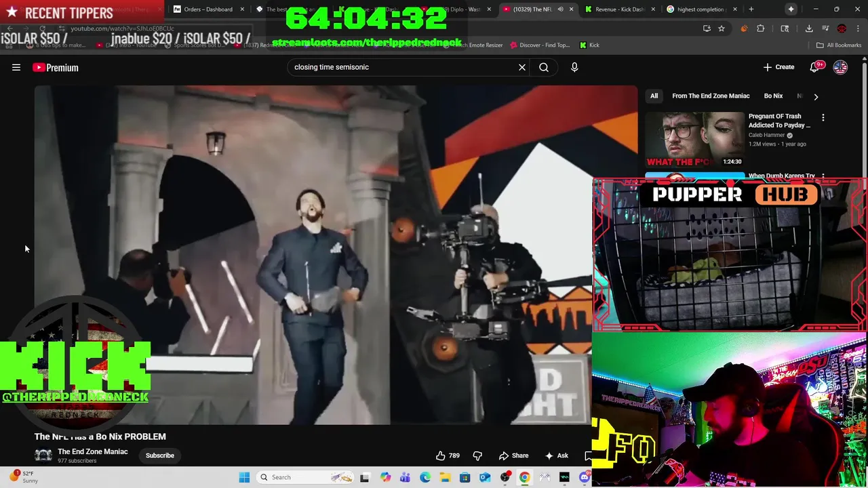Open a new browser tab
The height and width of the screenshot is (488, 868).
point(751,9)
